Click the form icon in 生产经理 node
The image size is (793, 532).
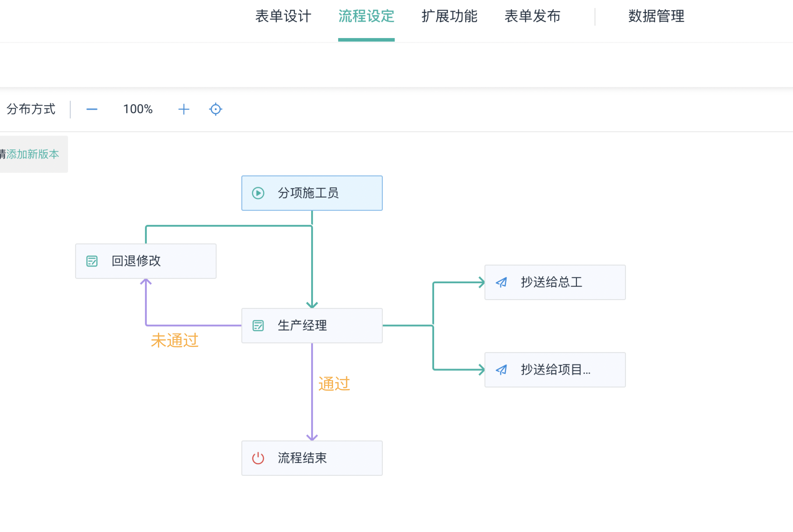[x=258, y=326]
